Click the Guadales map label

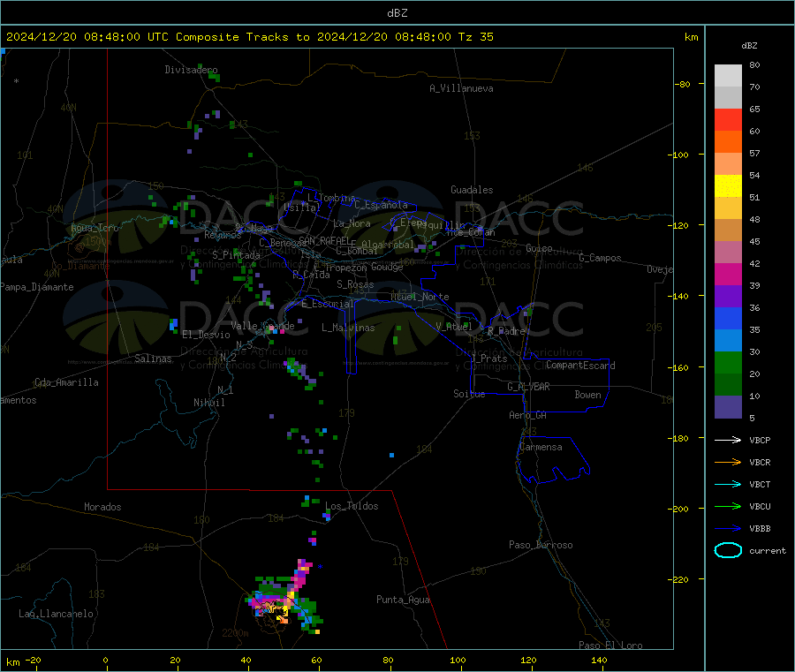pos(472,190)
